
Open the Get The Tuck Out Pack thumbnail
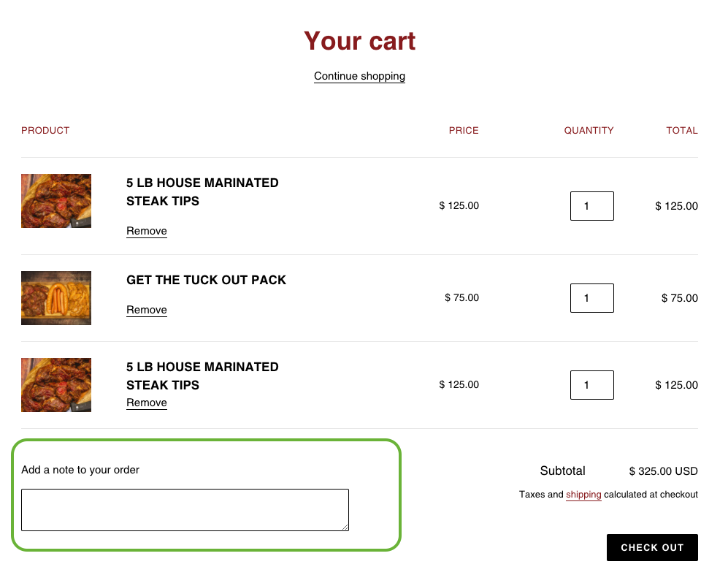[56, 298]
